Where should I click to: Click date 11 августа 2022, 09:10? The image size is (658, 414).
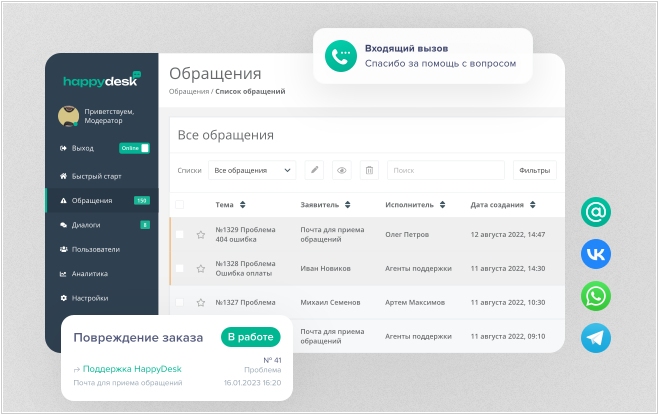[508, 336]
